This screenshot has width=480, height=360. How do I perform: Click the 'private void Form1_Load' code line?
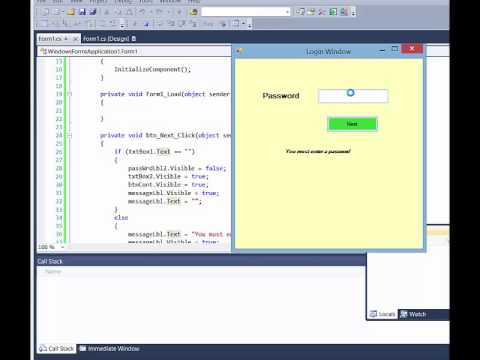coord(165,94)
